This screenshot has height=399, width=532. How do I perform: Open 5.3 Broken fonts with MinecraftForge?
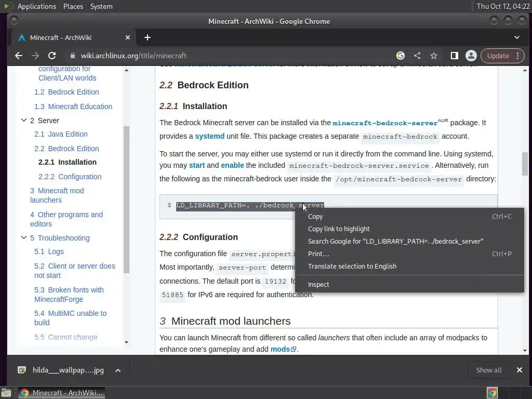[x=69, y=295]
